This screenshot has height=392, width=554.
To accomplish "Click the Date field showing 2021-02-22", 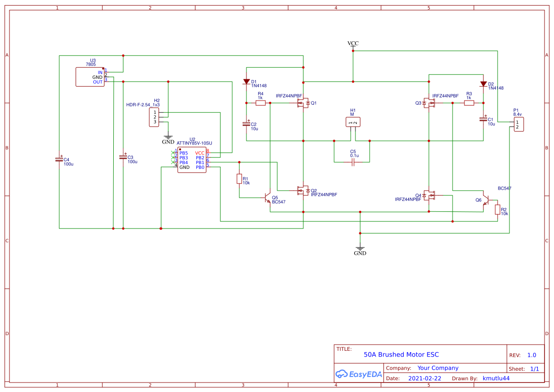I will (x=424, y=378).
